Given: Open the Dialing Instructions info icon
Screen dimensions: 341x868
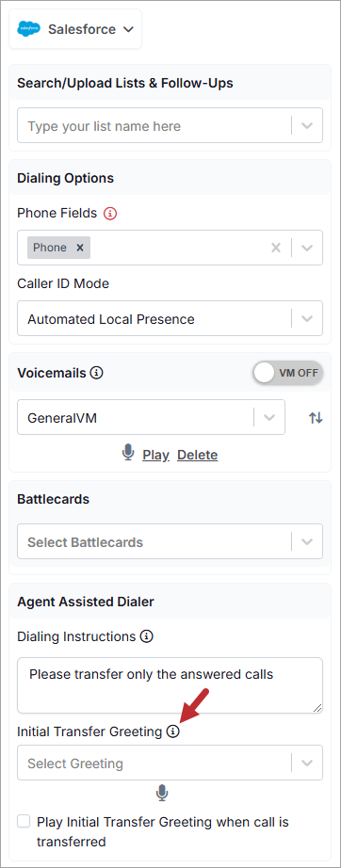Looking at the screenshot, I should pyautogui.click(x=146, y=636).
